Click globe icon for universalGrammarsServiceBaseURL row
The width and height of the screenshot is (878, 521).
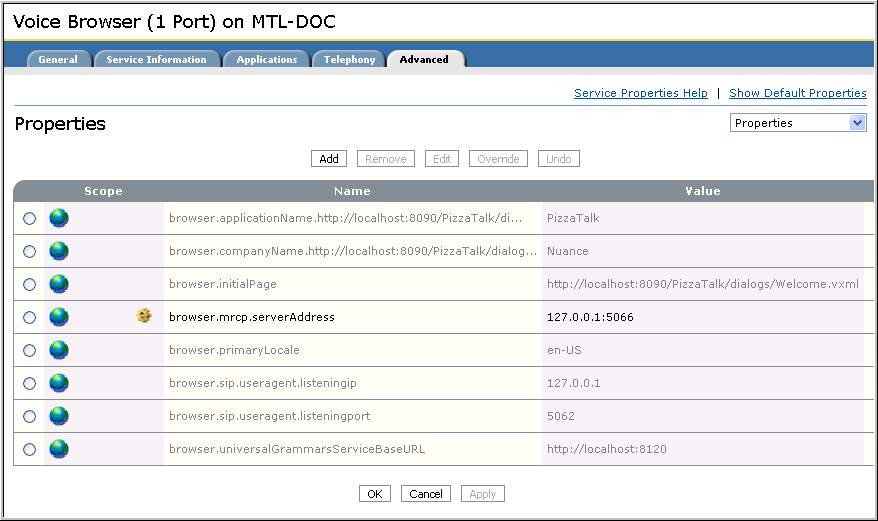click(x=59, y=449)
